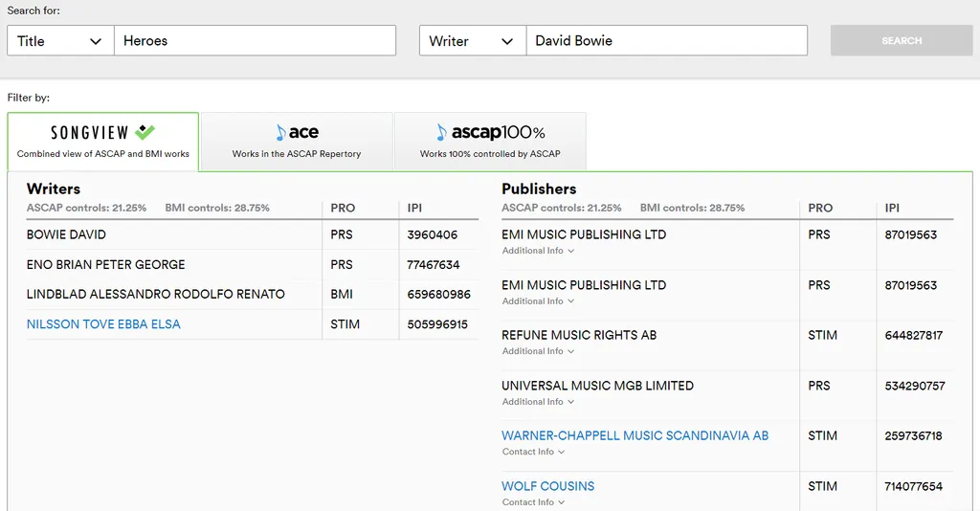This screenshot has width=980, height=511.
Task: Click the David Bowie writer input field
Action: pos(667,40)
